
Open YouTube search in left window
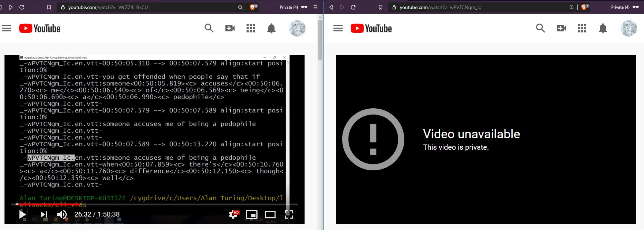click(209, 28)
